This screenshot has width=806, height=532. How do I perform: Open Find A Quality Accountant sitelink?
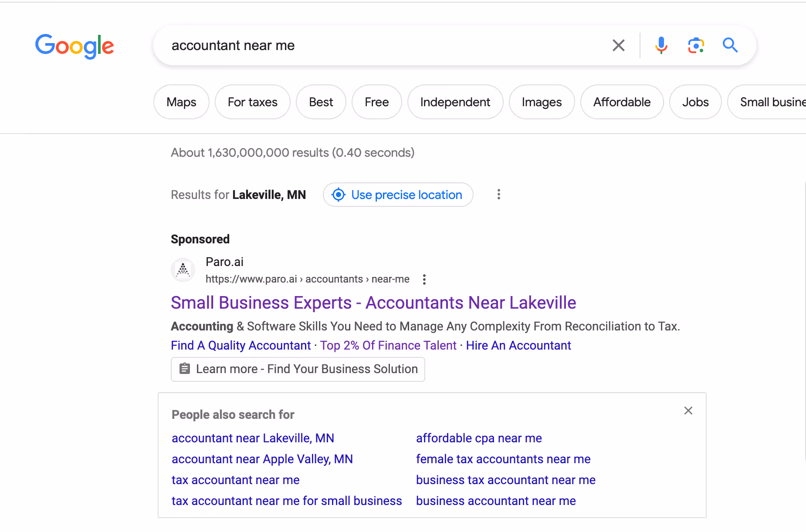(x=240, y=345)
